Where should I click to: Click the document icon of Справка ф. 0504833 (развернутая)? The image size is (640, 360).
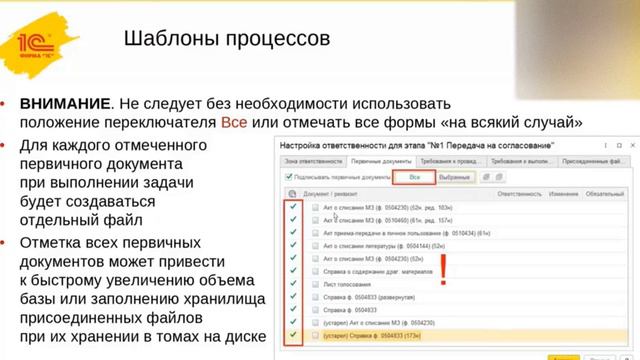coord(315,297)
